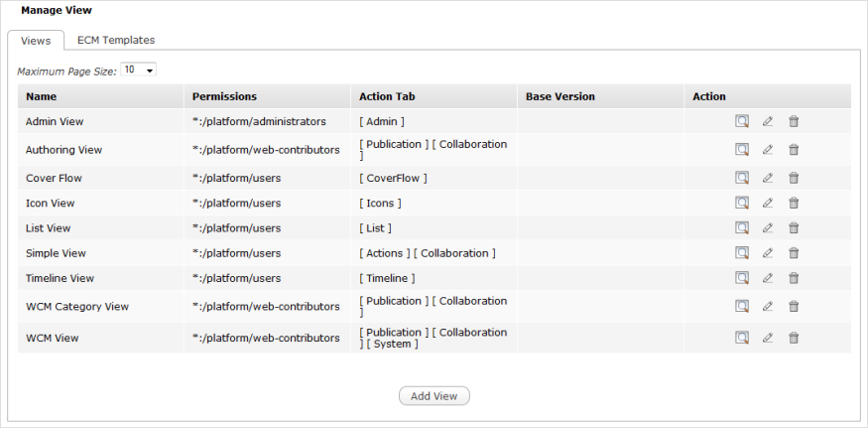Preview the Timeline View entry
Viewport: 868px width, 428px height.
tap(741, 278)
